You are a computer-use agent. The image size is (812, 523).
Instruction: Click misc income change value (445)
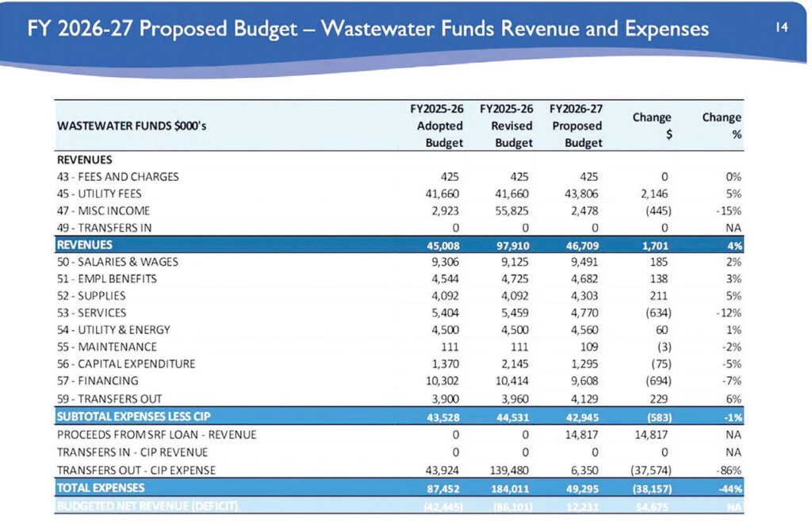658,211
